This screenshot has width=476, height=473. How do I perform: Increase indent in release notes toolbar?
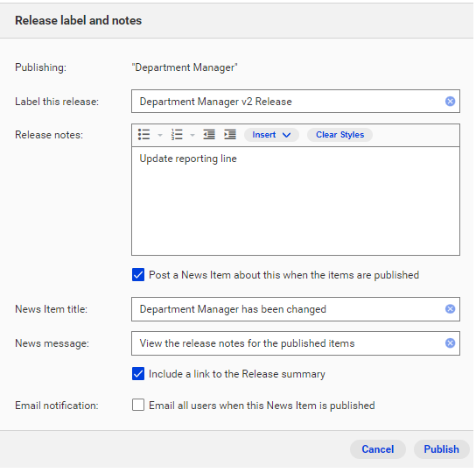[230, 134]
